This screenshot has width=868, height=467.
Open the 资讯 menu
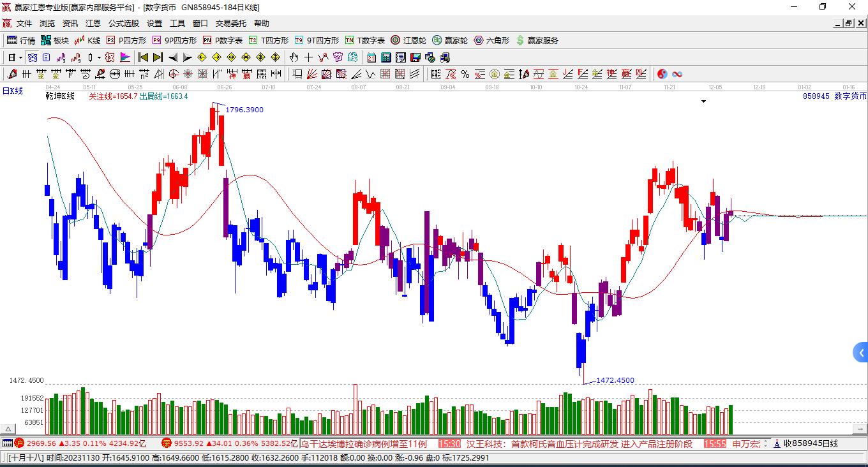point(70,24)
